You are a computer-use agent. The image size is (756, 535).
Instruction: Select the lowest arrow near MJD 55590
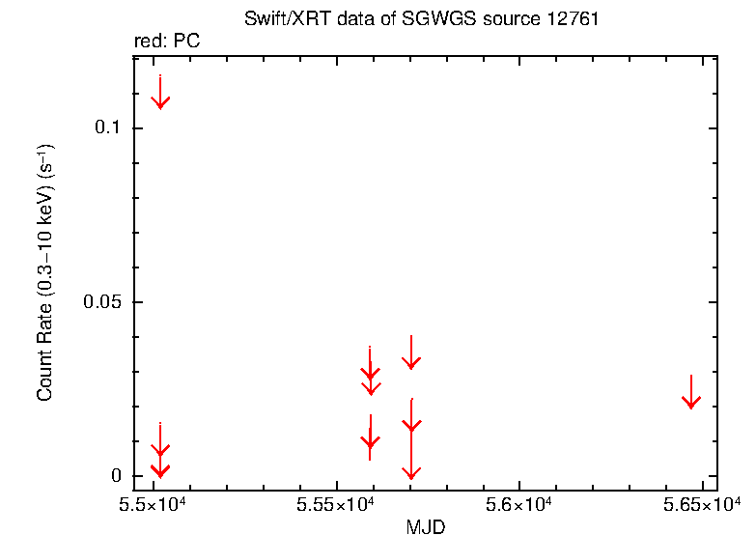pos(370,441)
